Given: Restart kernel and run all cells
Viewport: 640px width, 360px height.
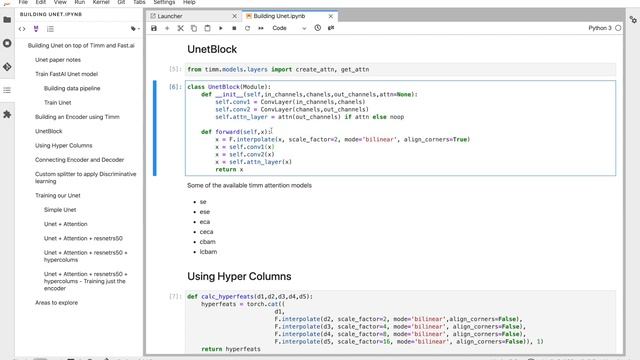Looking at the screenshot, I should tap(261, 28).
